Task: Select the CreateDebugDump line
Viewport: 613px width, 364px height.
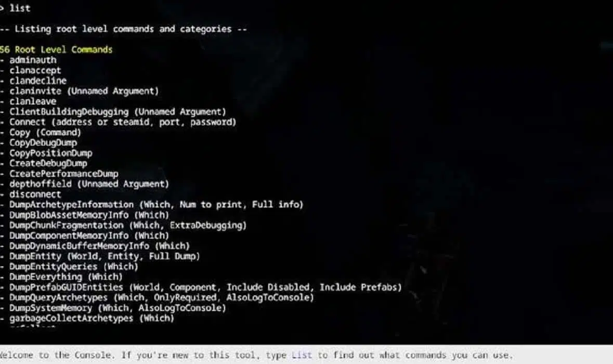Action: [48, 163]
